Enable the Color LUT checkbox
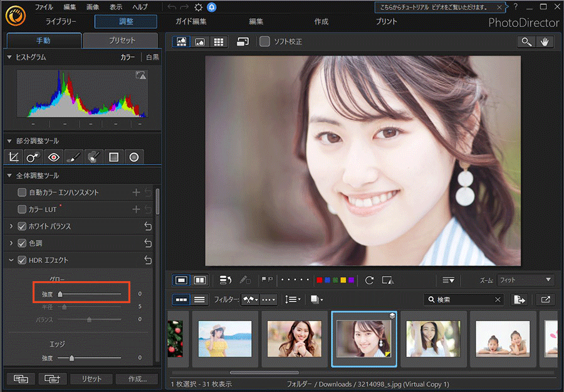This screenshot has width=564, height=392. point(22,209)
